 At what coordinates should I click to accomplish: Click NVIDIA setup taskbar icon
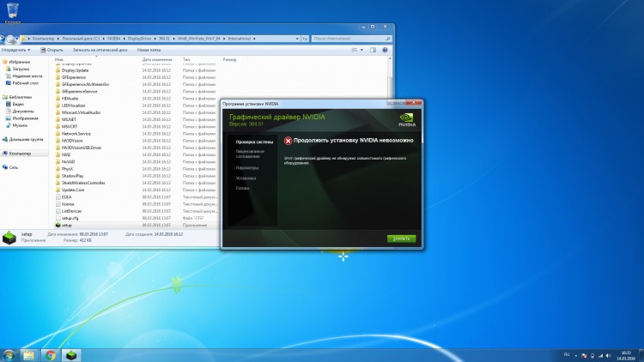pyautogui.click(x=71, y=355)
